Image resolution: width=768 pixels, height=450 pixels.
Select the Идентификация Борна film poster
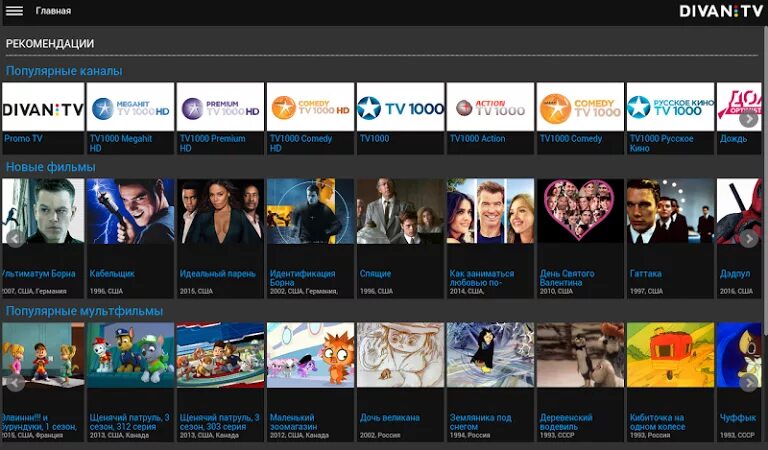click(311, 211)
